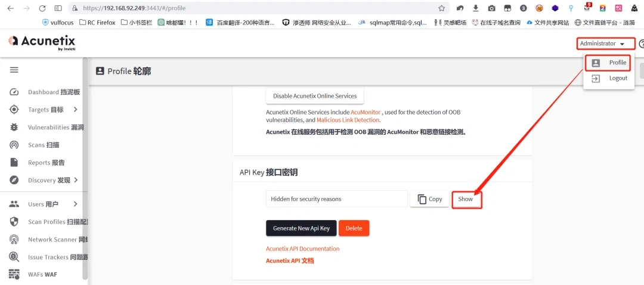Click the Reports document icon
Image resolution: width=644 pixels, height=285 pixels.
click(x=14, y=163)
